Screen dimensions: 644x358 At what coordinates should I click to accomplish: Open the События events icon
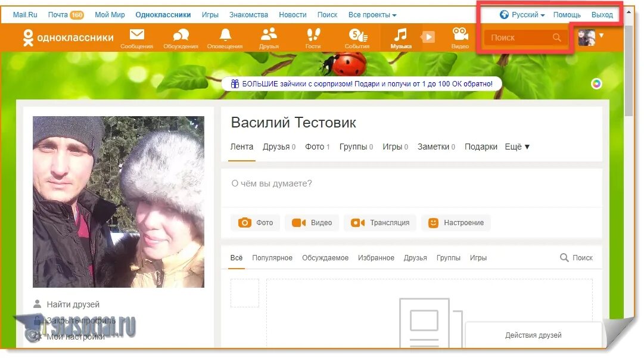click(x=357, y=38)
